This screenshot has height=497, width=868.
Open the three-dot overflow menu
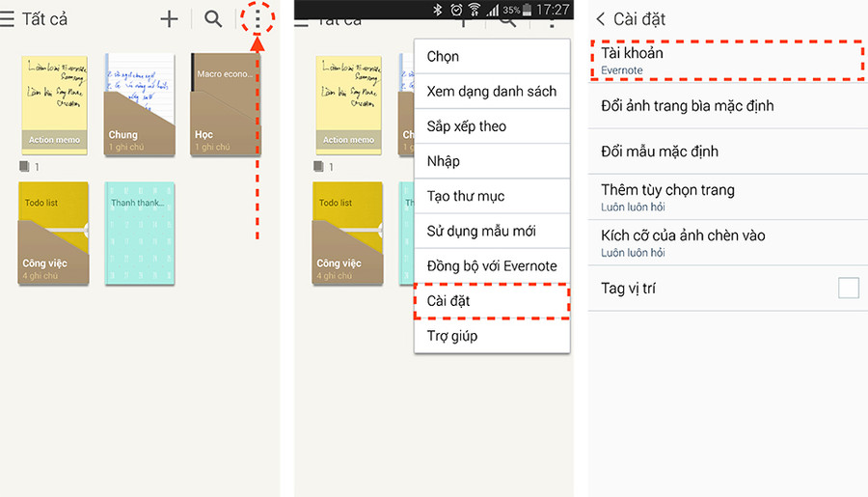[258, 19]
